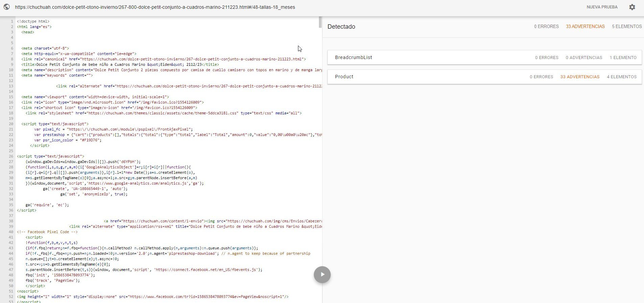Click the <html lang="es"> code line
This screenshot has width=644, height=303.
coord(34,27)
